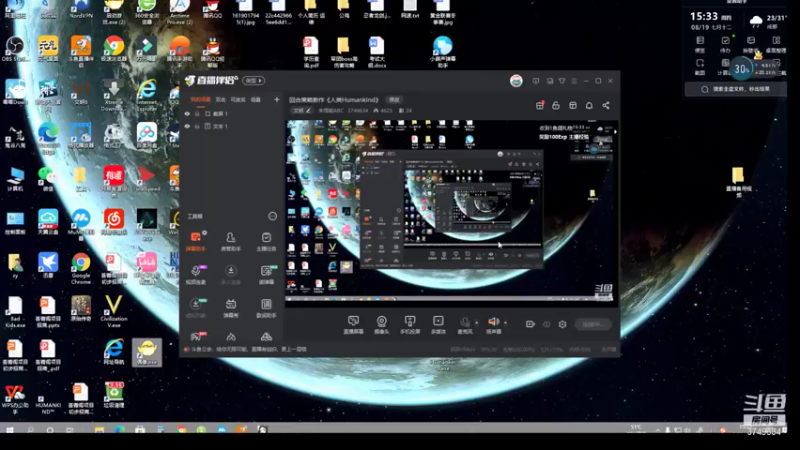Open taskbar search magnifier icon
The width and height of the screenshot is (800, 450).
coord(31,430)
